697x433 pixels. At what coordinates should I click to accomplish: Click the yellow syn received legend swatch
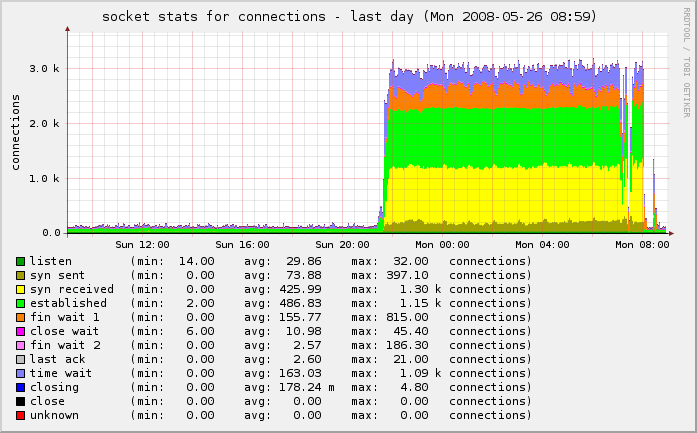click(x=20, y=289)
